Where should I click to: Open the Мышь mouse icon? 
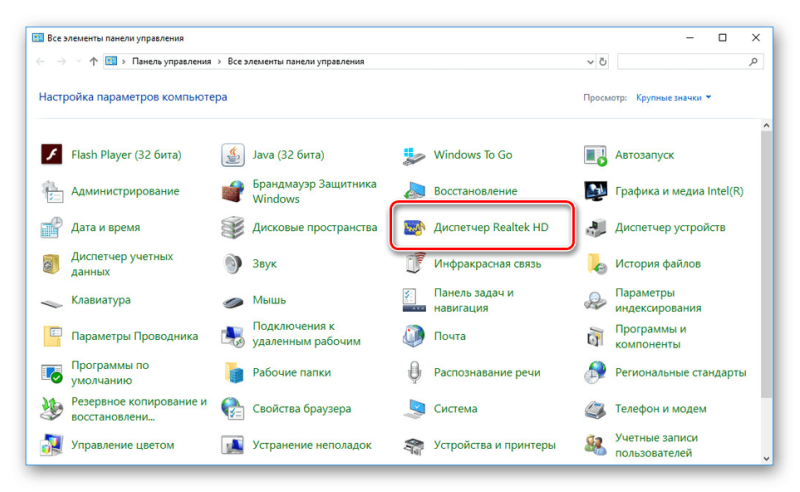[233, 302]
